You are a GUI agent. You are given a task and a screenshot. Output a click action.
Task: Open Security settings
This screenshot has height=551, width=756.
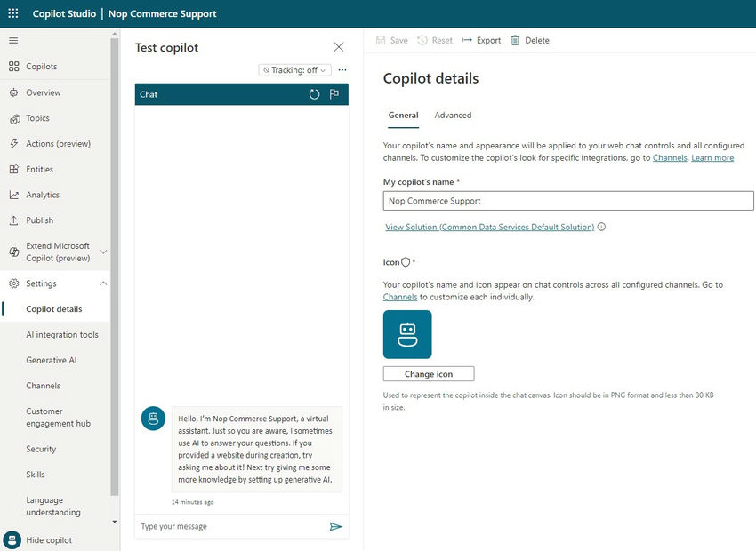point(41,449)
